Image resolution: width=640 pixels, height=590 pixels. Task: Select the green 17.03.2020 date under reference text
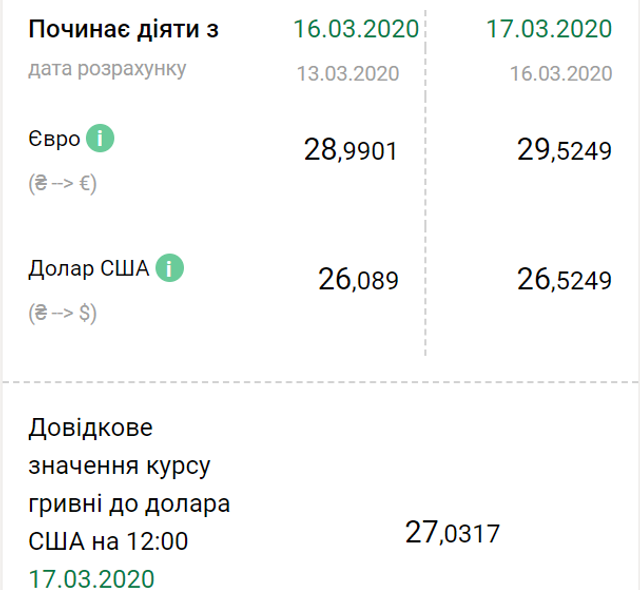(91, 579)
